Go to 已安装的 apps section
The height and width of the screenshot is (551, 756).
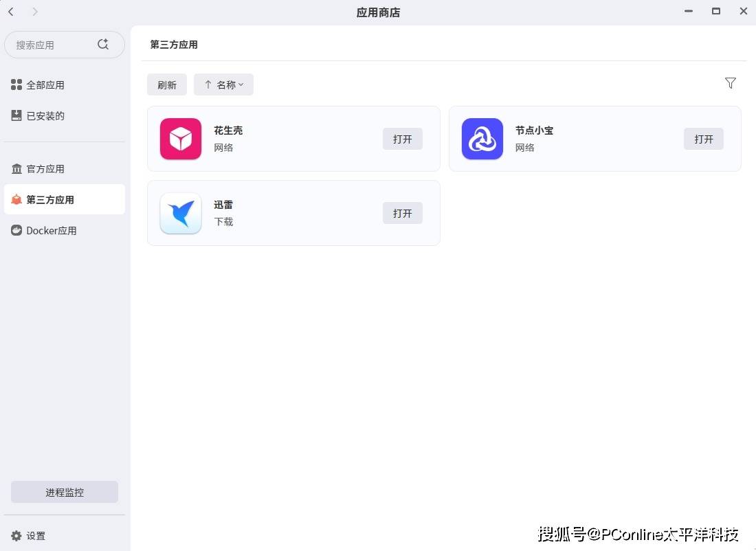45,116
